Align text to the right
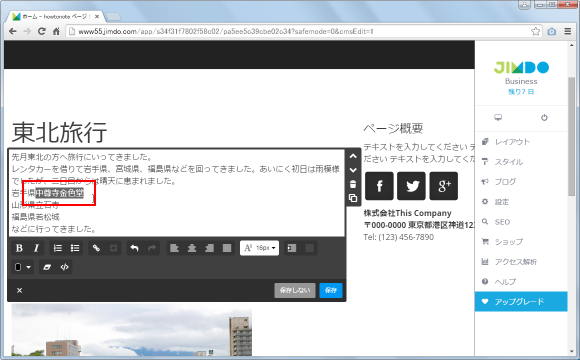The height and width of the screenshot is (360, 580). (209, 248)
